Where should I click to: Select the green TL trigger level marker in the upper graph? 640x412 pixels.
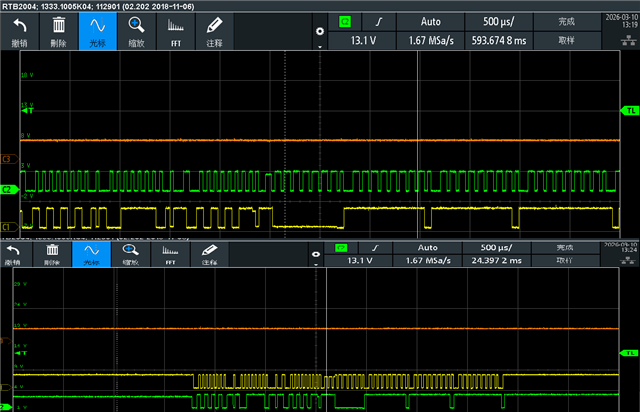[631, 110]
